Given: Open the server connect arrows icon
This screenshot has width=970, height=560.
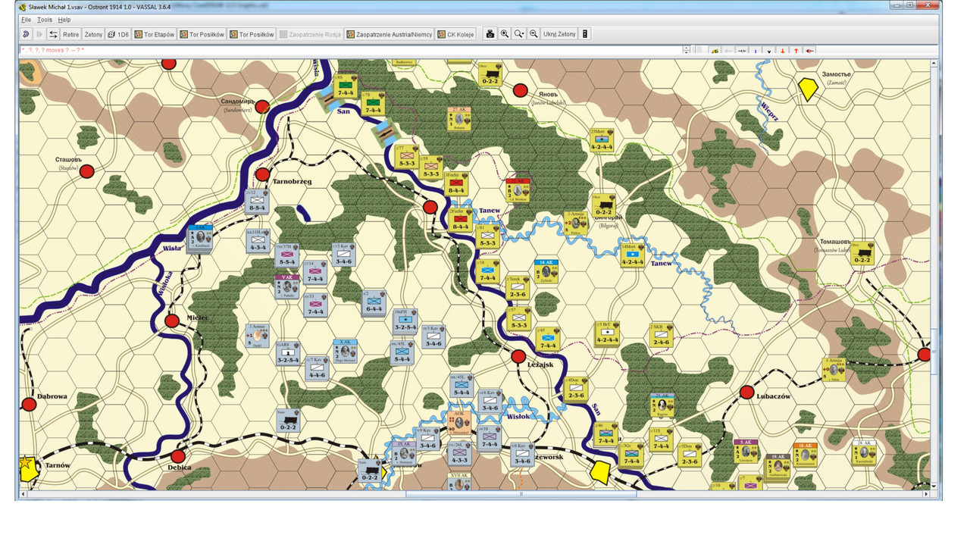Looking at the screenshot, I should pyautogui.click(x=53, y=34).
